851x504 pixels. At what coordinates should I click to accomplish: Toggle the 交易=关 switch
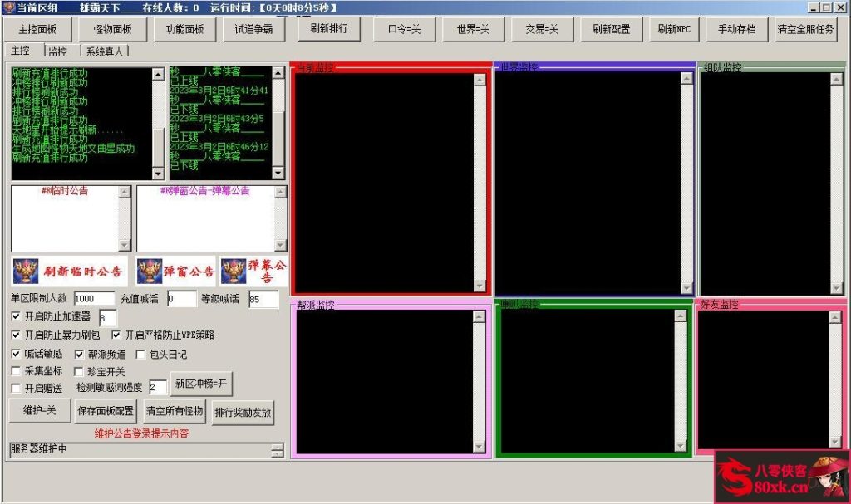click(542, 29)
